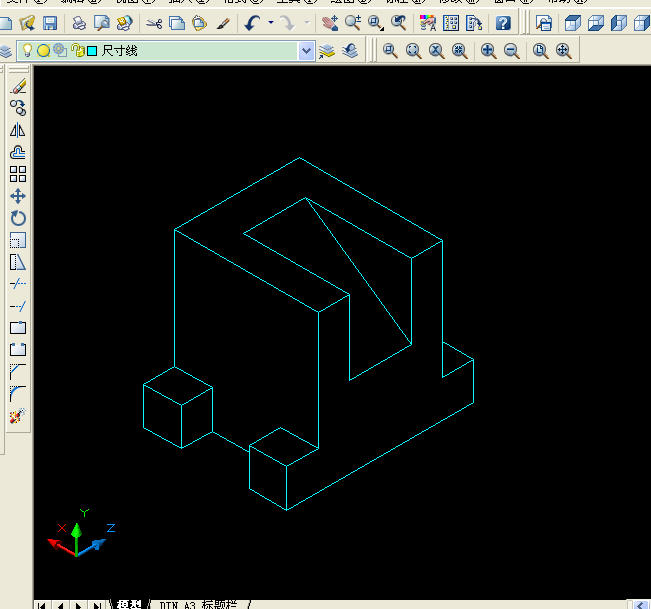Viewport: 651px width, 609px height.
Task: Click the Named Views icon
Action: pos(544,23)
